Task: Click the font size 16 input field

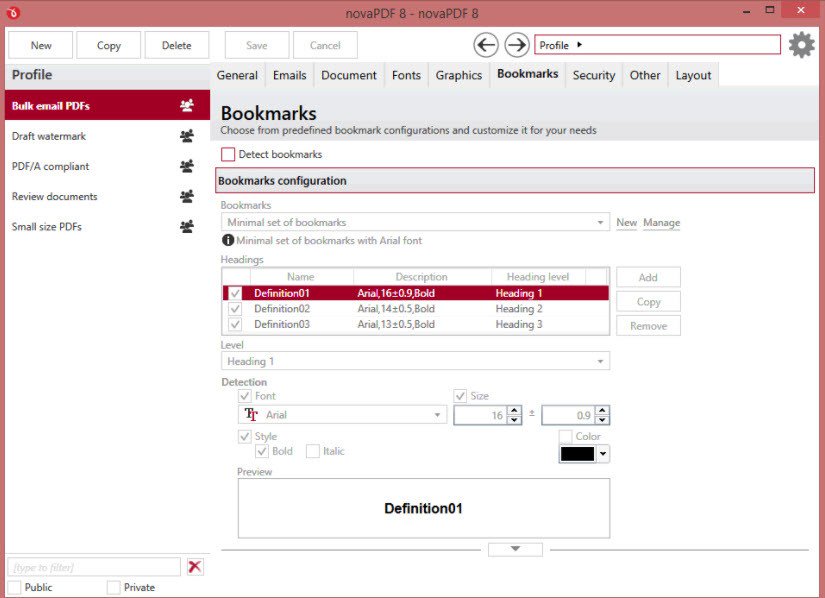Action: click(481, 415)
